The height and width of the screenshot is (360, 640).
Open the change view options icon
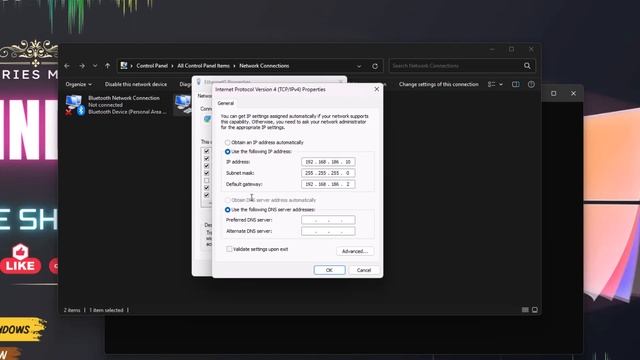click(491, 84)
